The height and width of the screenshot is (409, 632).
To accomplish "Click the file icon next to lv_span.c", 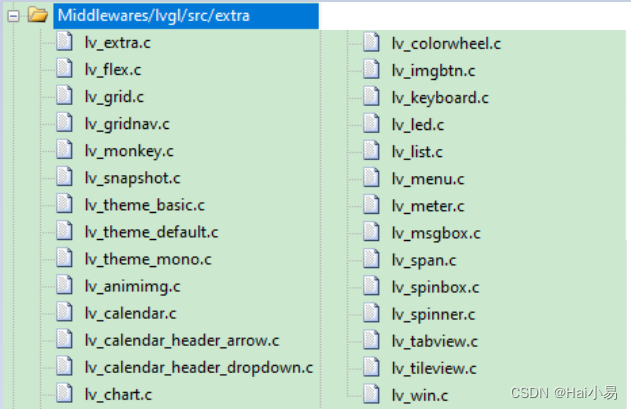I will (371, 260).
